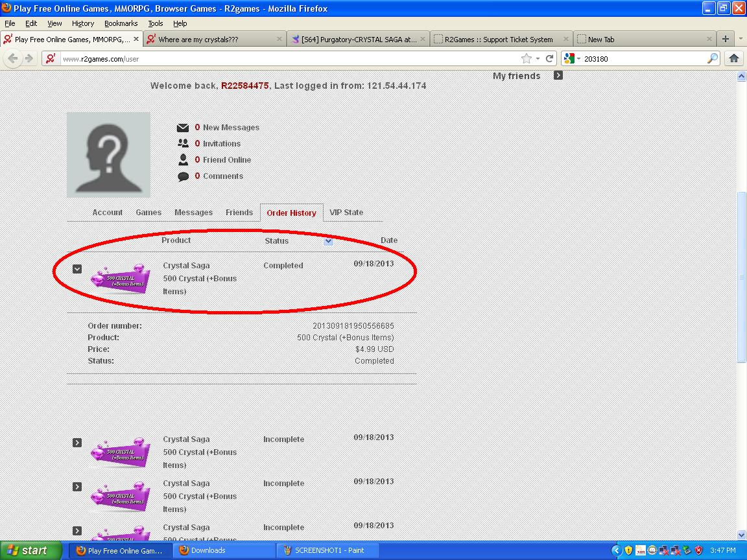Close the 'New Tab' browser tab
Viewport: 747px width, 560px height.
pos(709,39)
